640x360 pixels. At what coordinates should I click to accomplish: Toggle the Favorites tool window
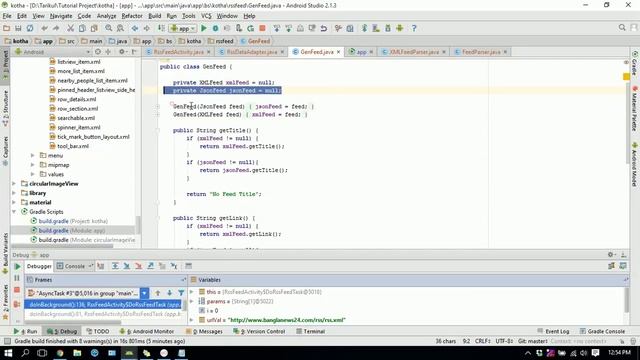click(5, 302)
